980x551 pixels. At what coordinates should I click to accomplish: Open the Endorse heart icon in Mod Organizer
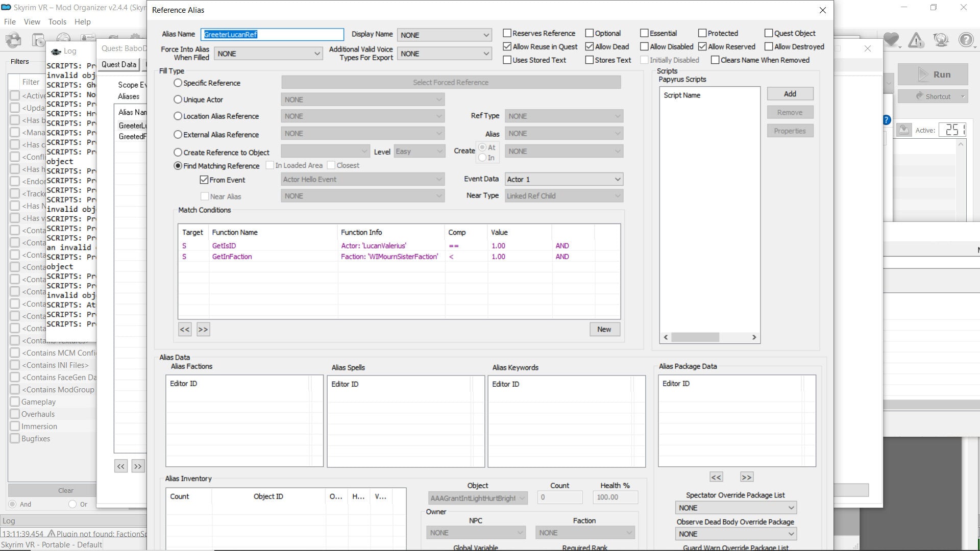(x=891, y=39)
